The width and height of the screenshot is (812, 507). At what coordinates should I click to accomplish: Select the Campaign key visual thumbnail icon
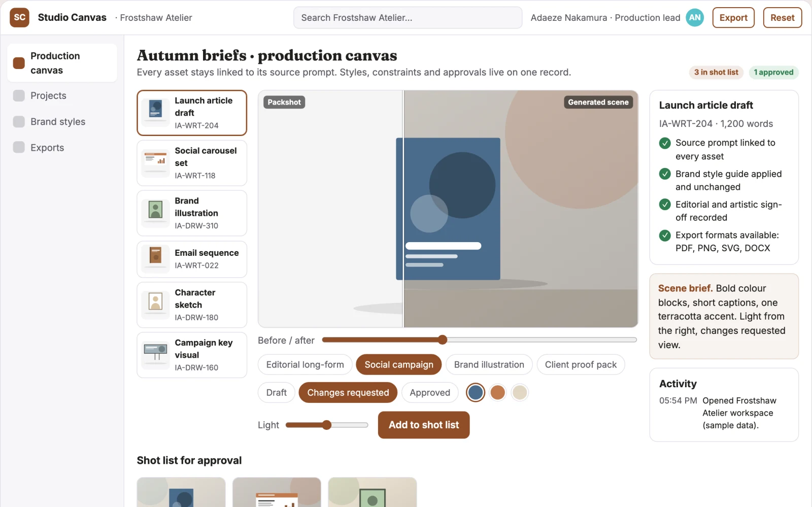pyautogui.click(x=155, y=355)
